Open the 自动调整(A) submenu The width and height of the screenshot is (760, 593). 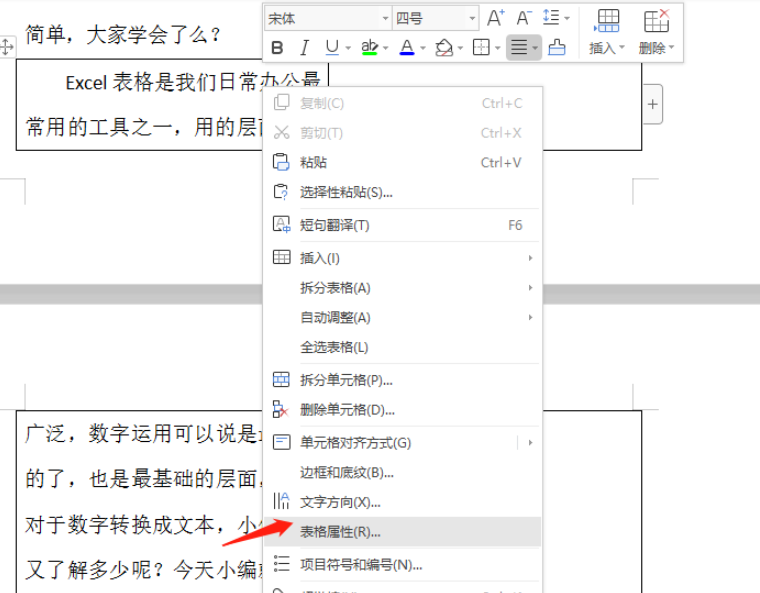(402, 317)
